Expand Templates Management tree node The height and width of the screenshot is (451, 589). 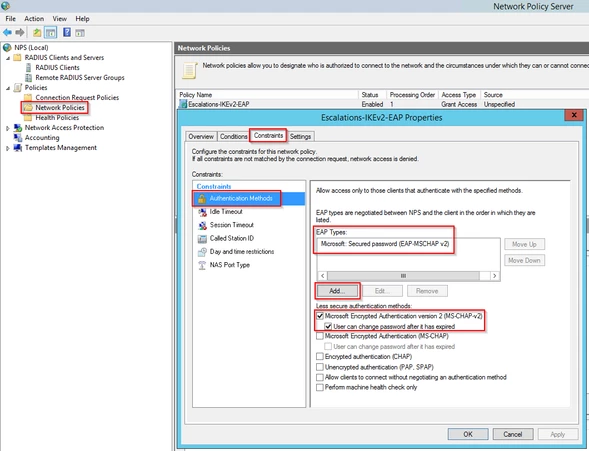point(8,148)
